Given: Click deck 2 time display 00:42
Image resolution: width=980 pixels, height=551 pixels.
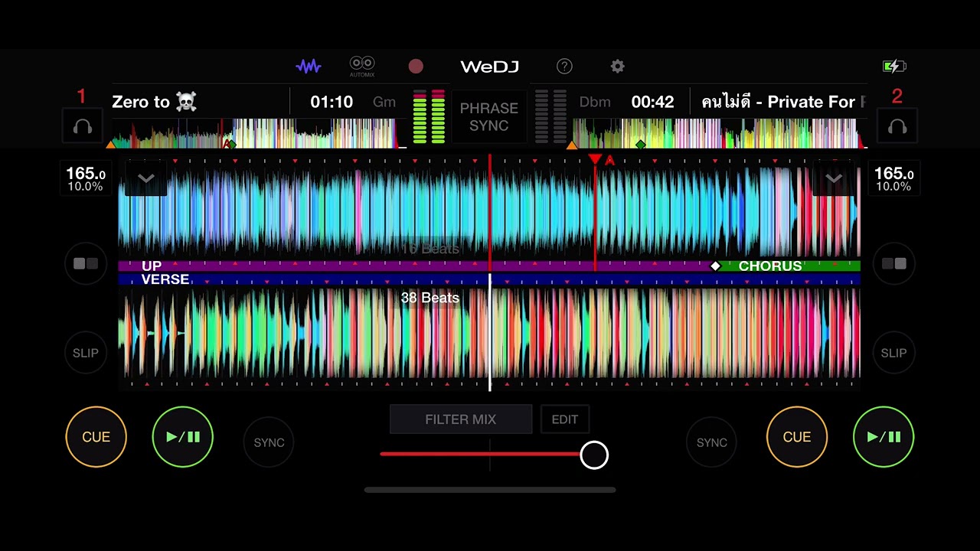Looking at the screenshot, I should coord(652,102).
